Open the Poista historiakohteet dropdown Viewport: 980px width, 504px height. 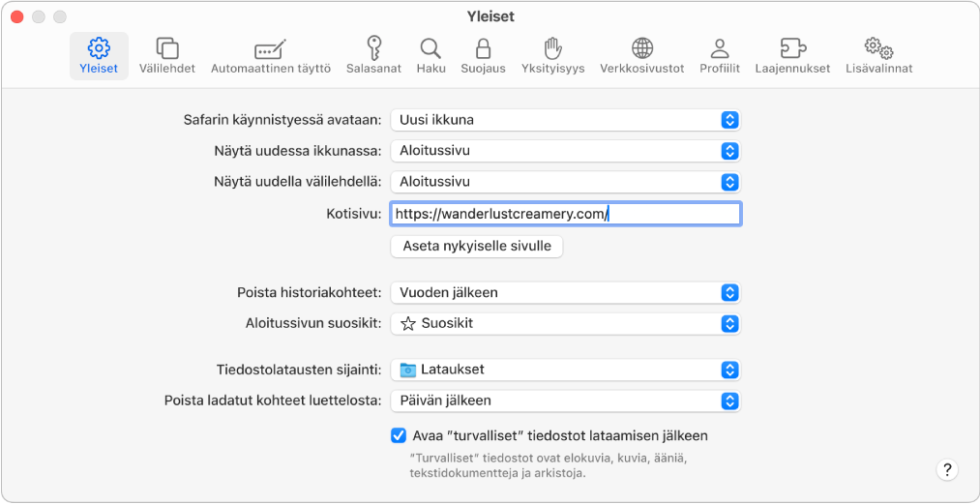pyautogui.click(x=565, y=292)
